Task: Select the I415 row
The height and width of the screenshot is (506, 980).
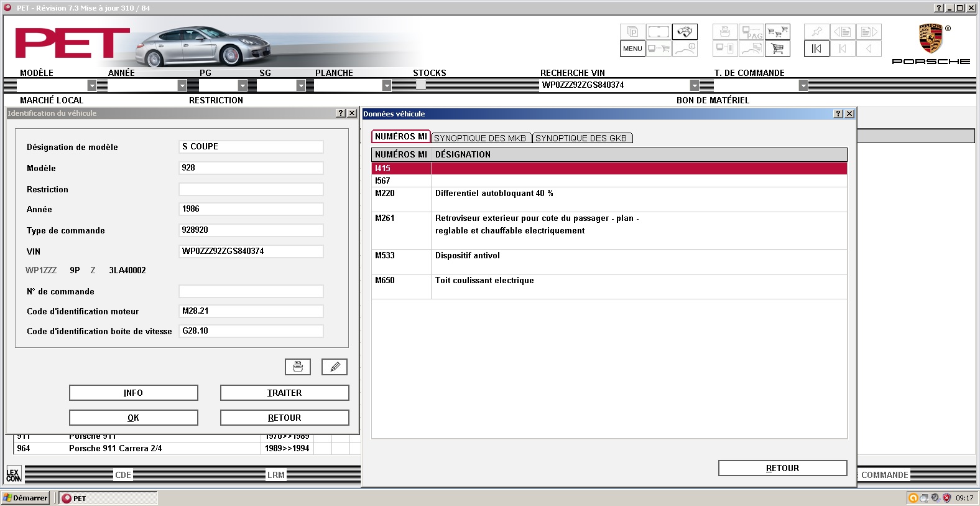Action: [x=609, y=168]
